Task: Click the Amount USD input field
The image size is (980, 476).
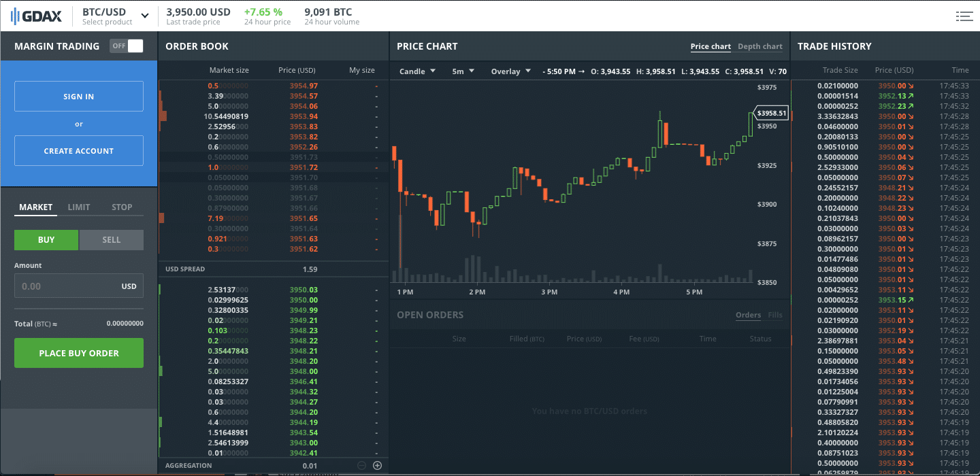Action: (78, 286)
